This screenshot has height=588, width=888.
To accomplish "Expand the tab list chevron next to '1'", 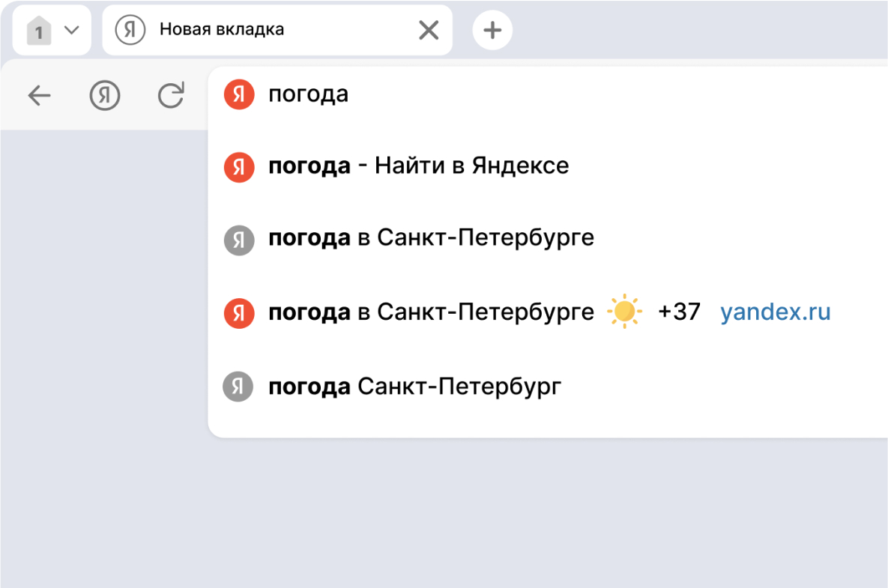I will [x=71, y=30].
